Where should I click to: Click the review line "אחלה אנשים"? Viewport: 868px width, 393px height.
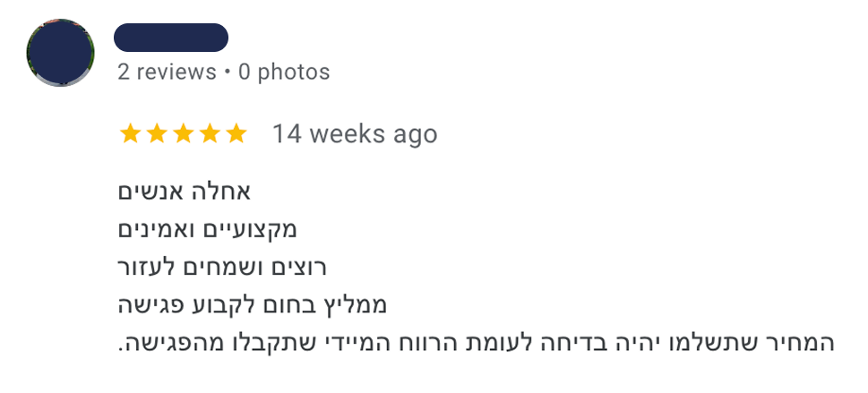click(185, 192)
